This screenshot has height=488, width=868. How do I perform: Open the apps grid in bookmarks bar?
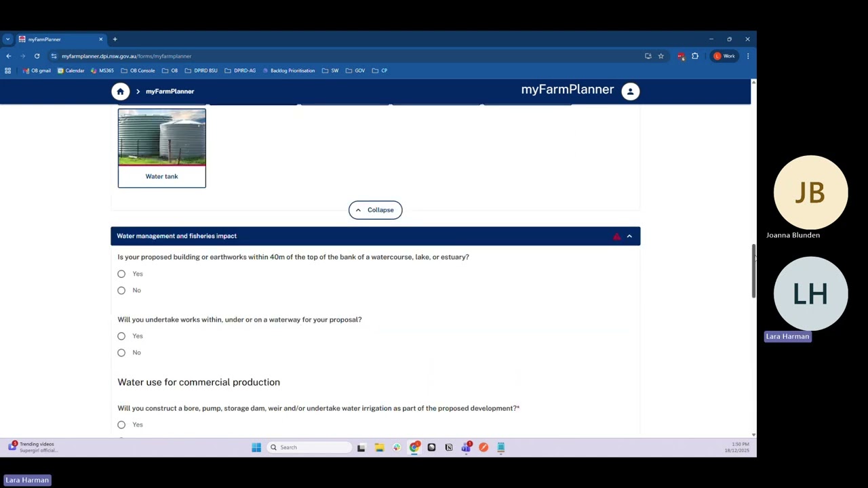click(x=7, y=70)
